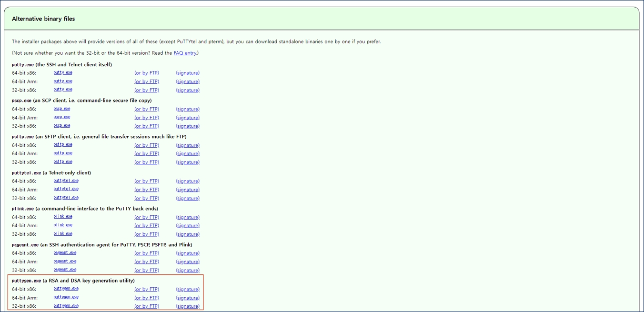Open signature for 32-bit x86 plink.exe
The image size is (644, 312).
coord(188,234)
